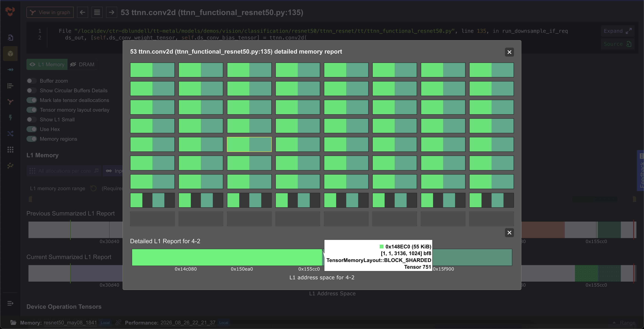644x329 pixels.
Task: Click View in graph button
Action: click(50, 12)
